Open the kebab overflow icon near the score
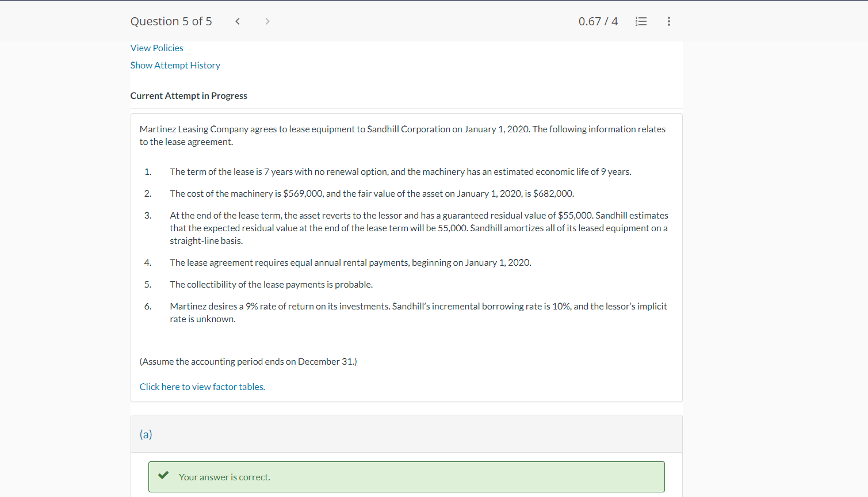The width and height of the screenshot is (868, 497). point(668,21)
